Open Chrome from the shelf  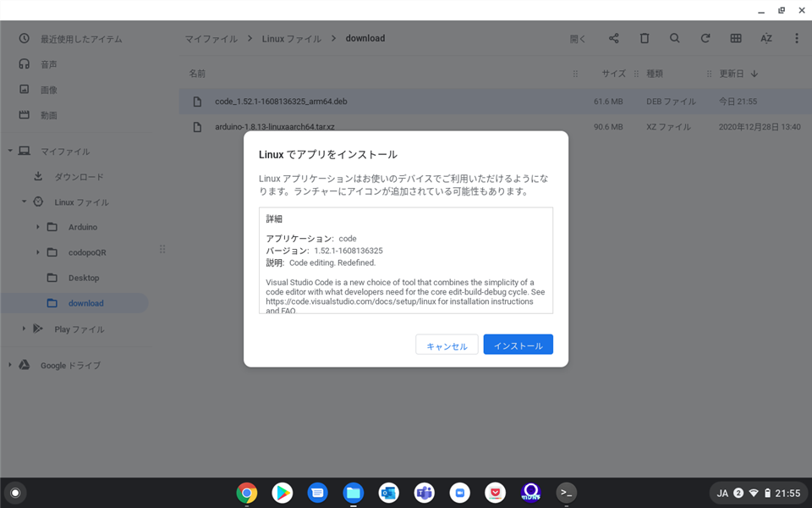pyautogui.click(x=246, y=493)
